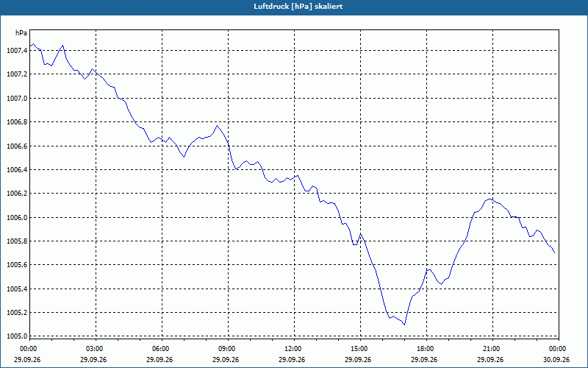Click the curve's local peak before 09:00
588x368 pixels.
pos(217,125)
